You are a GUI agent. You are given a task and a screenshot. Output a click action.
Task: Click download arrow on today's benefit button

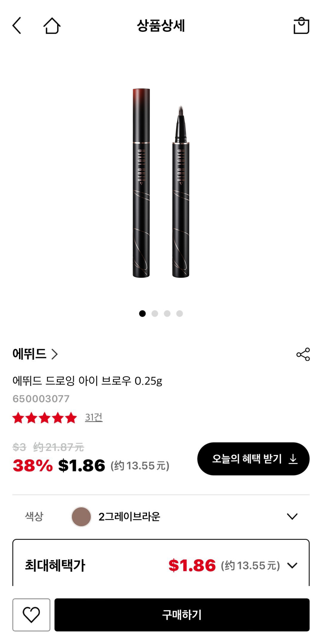(x=293, y=459)
